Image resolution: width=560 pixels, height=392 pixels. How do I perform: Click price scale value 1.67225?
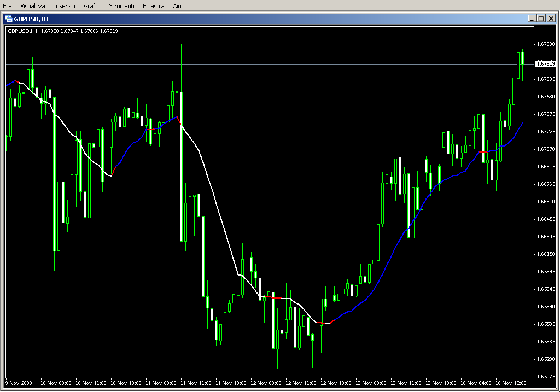point(546,132)
